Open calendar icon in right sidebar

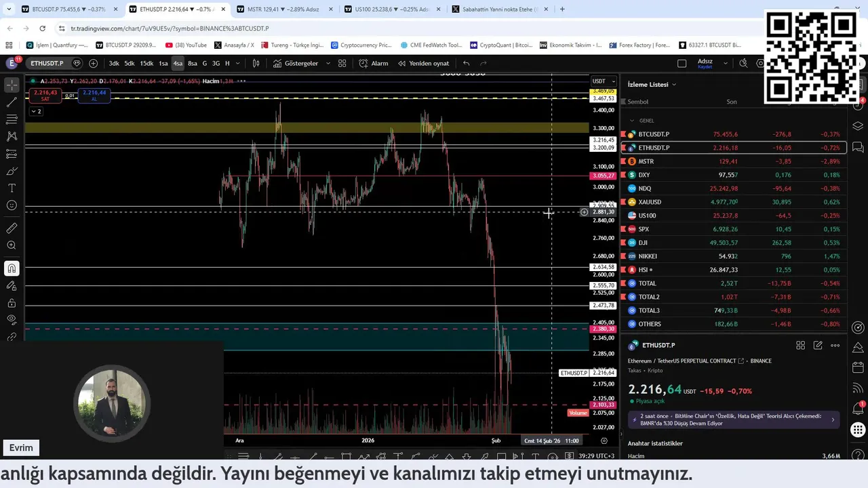click(858, 367)
